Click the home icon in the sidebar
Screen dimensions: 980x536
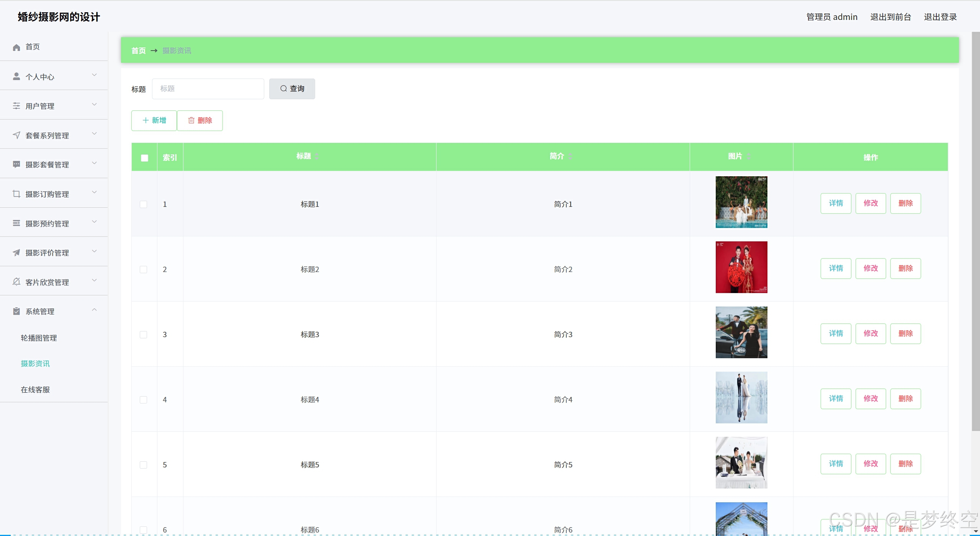[16, 47]
